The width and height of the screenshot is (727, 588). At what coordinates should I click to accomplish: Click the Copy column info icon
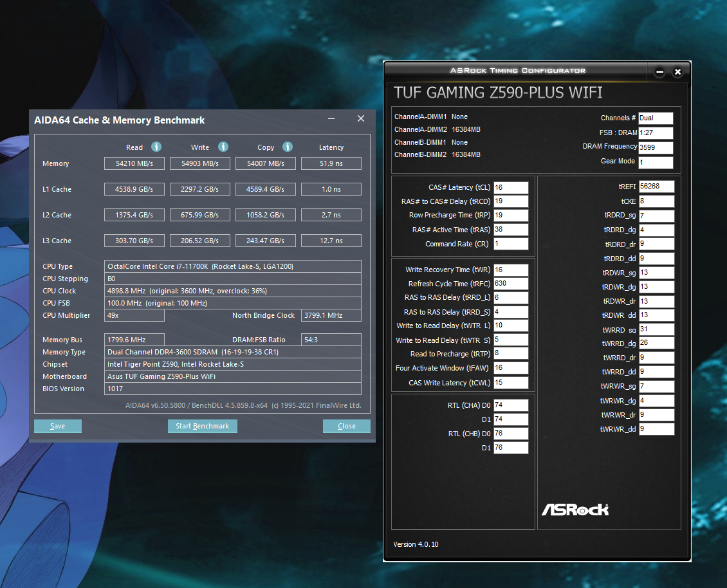(288, 147)
